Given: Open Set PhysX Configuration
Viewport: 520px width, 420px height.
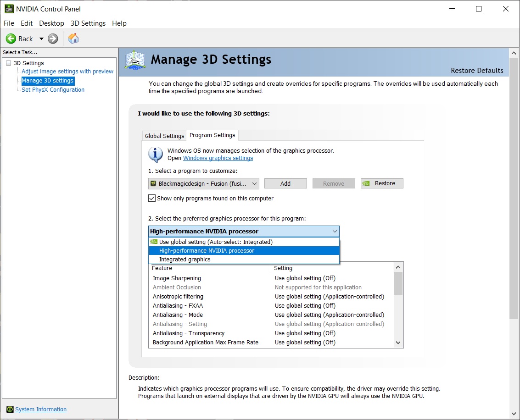Looking at the screenshot, I should coord(53,90).
